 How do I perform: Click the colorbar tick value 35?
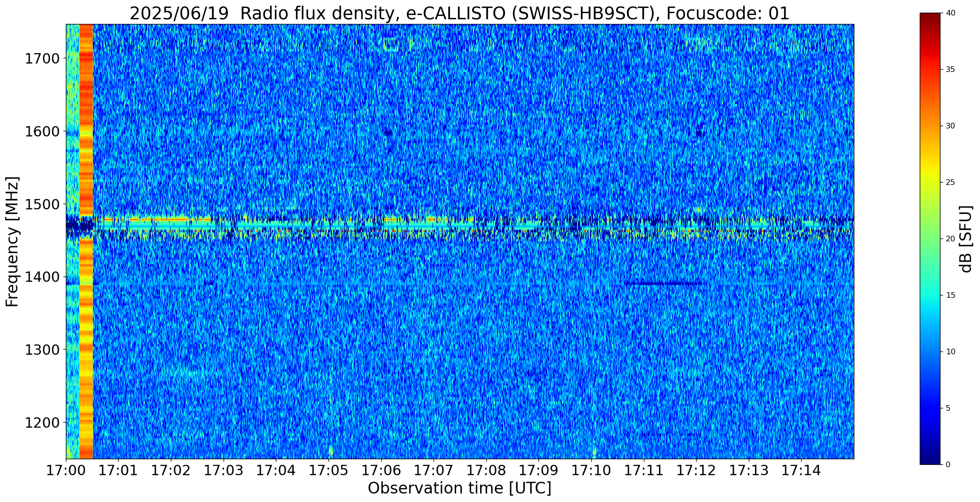[950, 70]
